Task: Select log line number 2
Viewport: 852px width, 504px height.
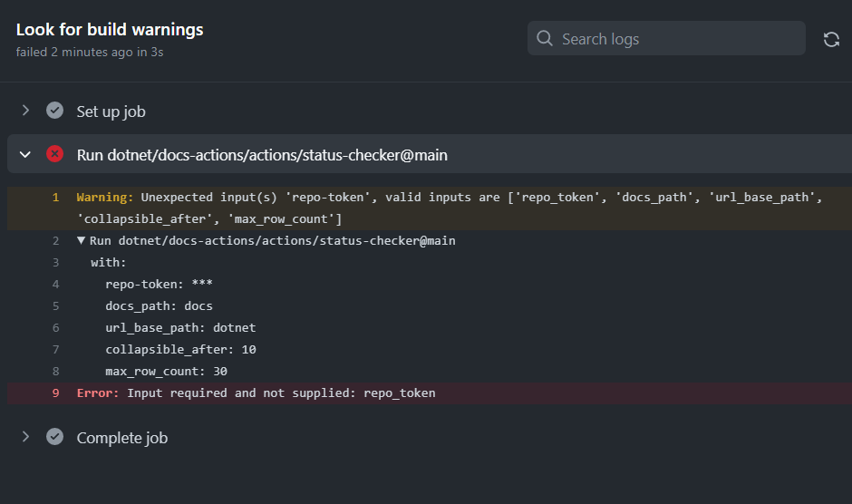Action: (x=55, y=241)
